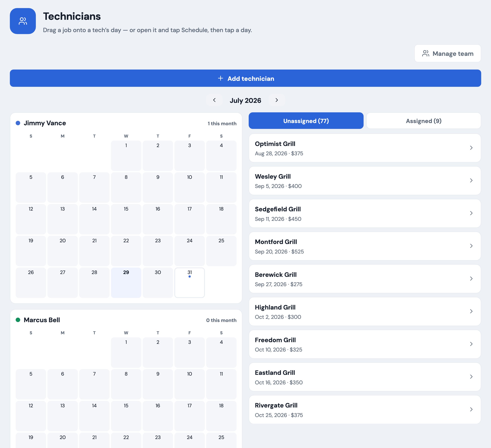Screen dimensions: 491x448
Task: Expand the Freedom Grill job chevron
Action: [x=471, y=344]
